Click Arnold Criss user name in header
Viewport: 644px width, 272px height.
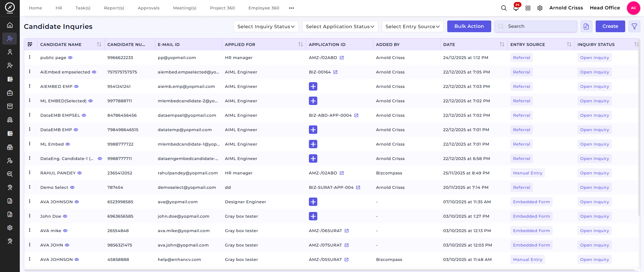click(566, 8)
